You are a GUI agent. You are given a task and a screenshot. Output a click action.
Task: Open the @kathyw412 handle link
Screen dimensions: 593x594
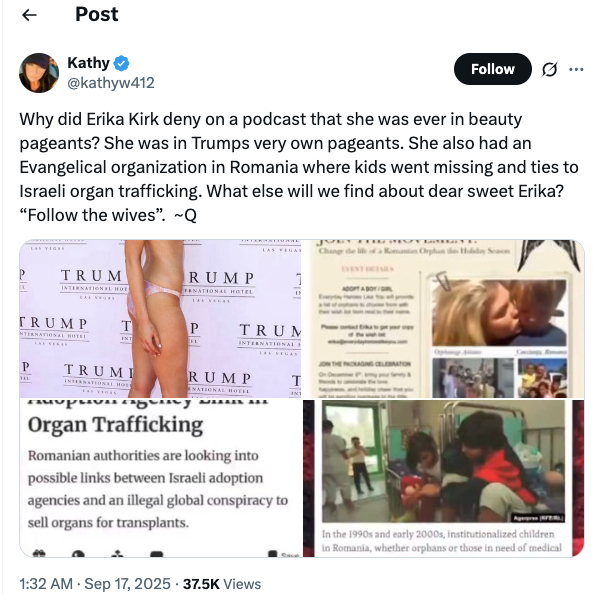[111, 83]
